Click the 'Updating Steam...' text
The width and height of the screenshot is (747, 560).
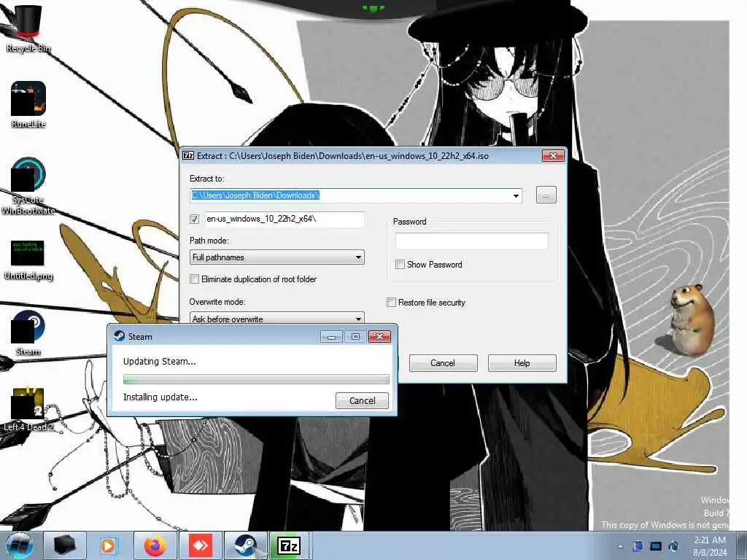click(x=160, y=362)
